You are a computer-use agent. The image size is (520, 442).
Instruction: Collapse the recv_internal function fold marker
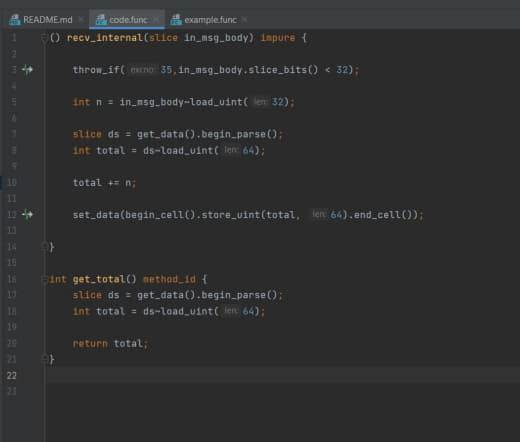point(44,38)
